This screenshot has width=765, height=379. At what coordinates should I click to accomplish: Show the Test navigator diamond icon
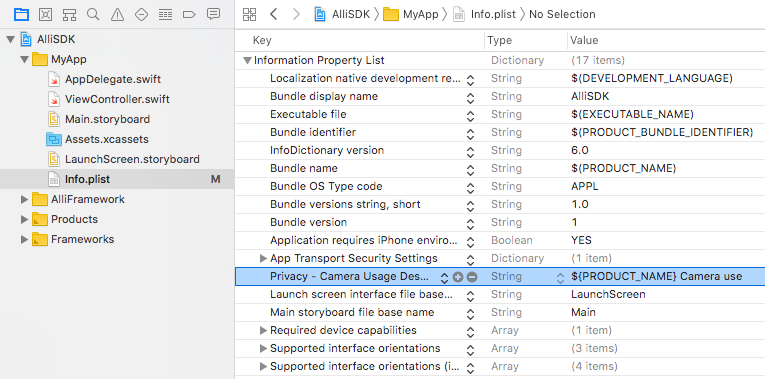(141, 14)
